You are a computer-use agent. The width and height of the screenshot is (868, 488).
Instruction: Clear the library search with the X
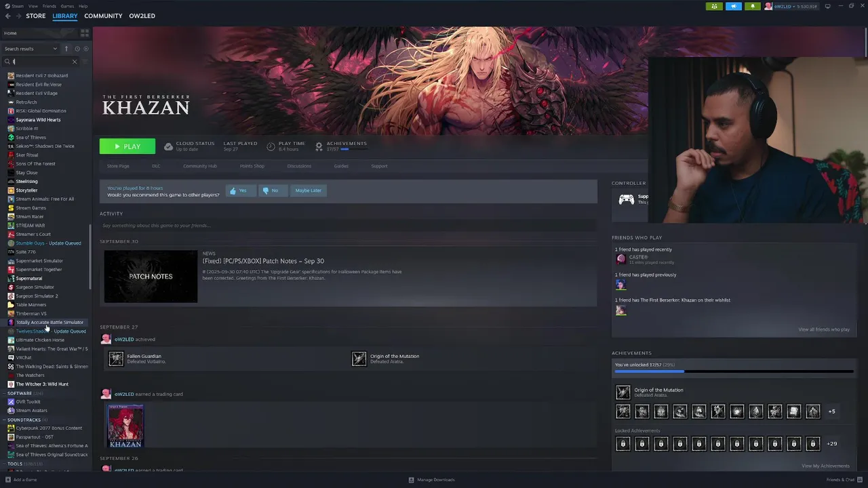pyautogui.click(x=75, y=62)
